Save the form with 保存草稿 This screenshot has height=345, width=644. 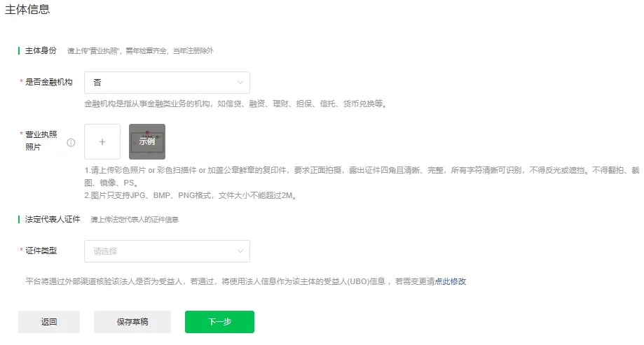132,322
